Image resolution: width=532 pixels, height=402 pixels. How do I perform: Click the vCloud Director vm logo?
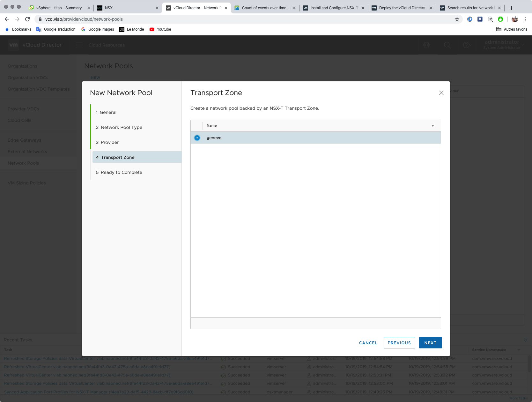tap(13, 45)
